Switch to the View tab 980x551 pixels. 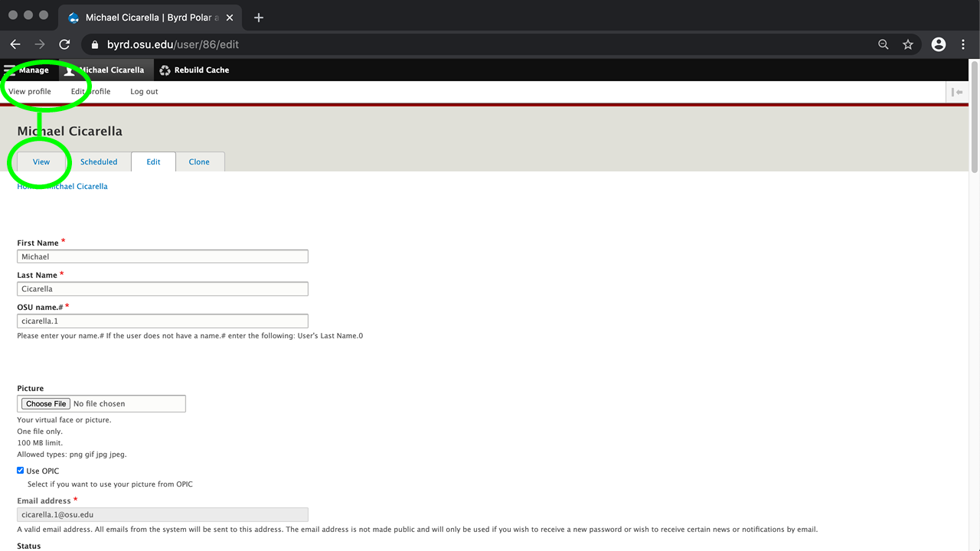pyautogui.click(x=41, y=161)
